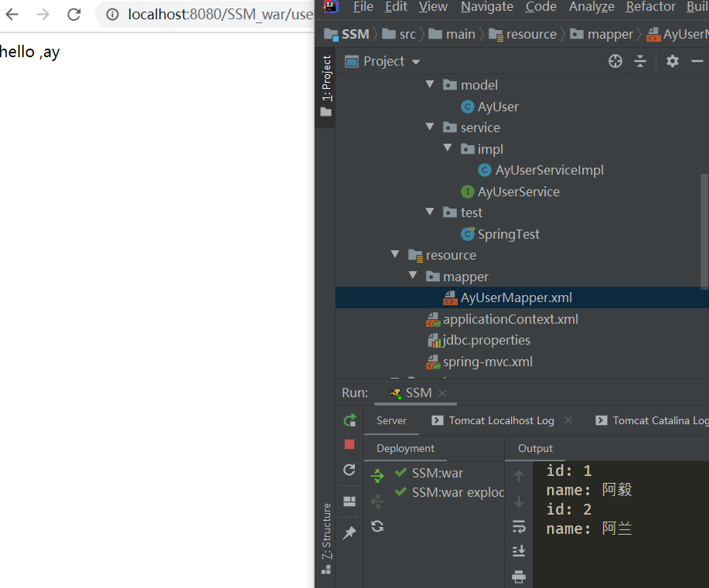Image resolution: width=709 pixels, height=588 pixels.
Task: Stop the running Tomcat server
Action: (x=349, y=444)
